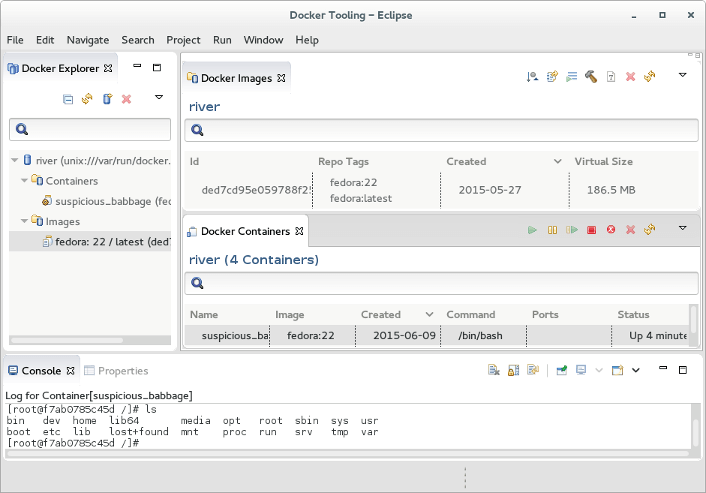
Task: Close the Docker Containers tab
Action: point(299,231)
